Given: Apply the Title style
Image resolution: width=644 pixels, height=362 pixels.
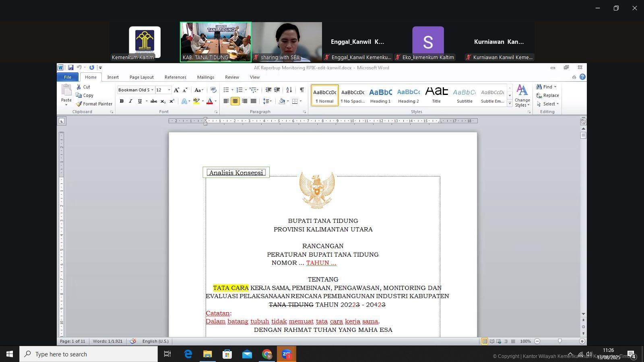Looking at the screenshot, I should pyautogui.click(x=436, y=96).
